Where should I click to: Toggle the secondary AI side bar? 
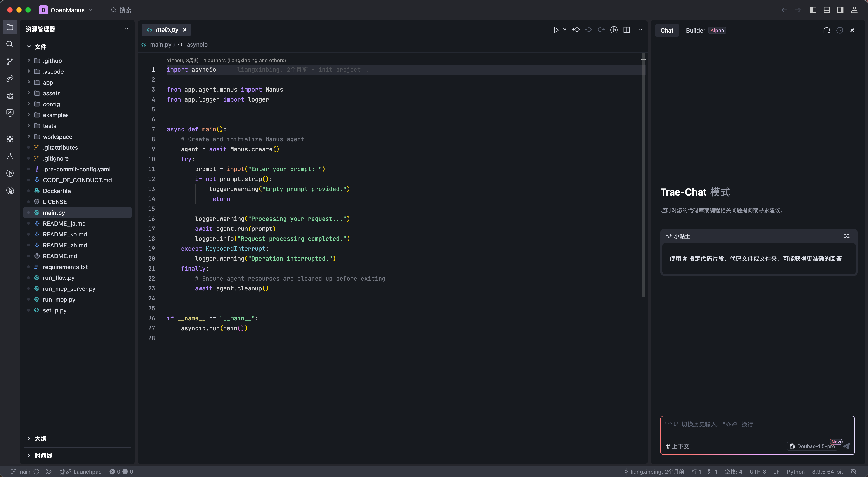840,10
